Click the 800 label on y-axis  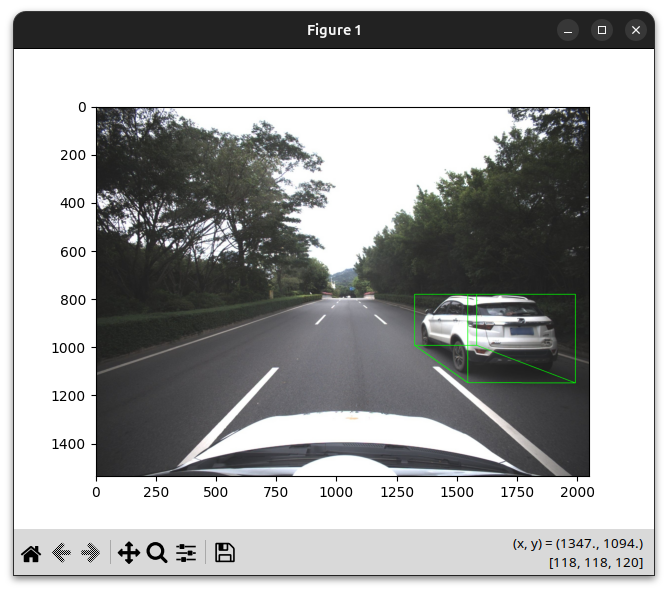coord(74,300)
